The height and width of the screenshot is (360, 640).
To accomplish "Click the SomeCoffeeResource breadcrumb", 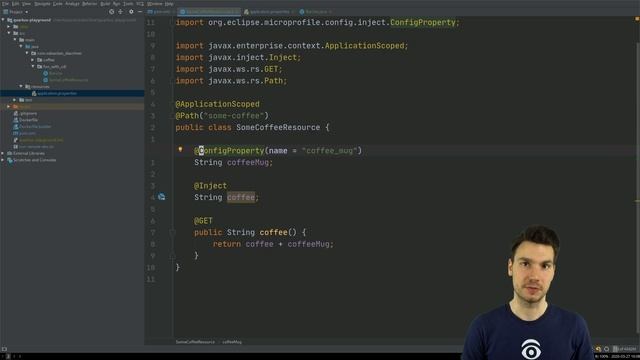I will 195,342.
